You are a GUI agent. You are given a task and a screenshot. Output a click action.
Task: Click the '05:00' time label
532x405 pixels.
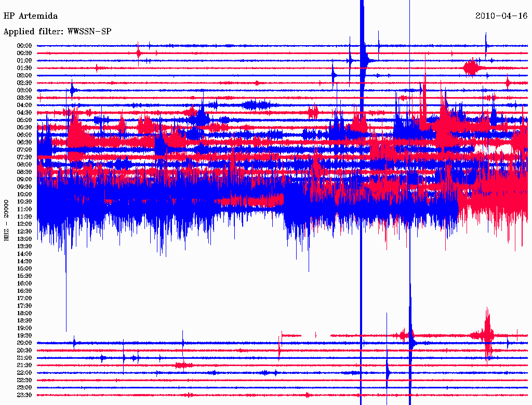coord(24,120)
